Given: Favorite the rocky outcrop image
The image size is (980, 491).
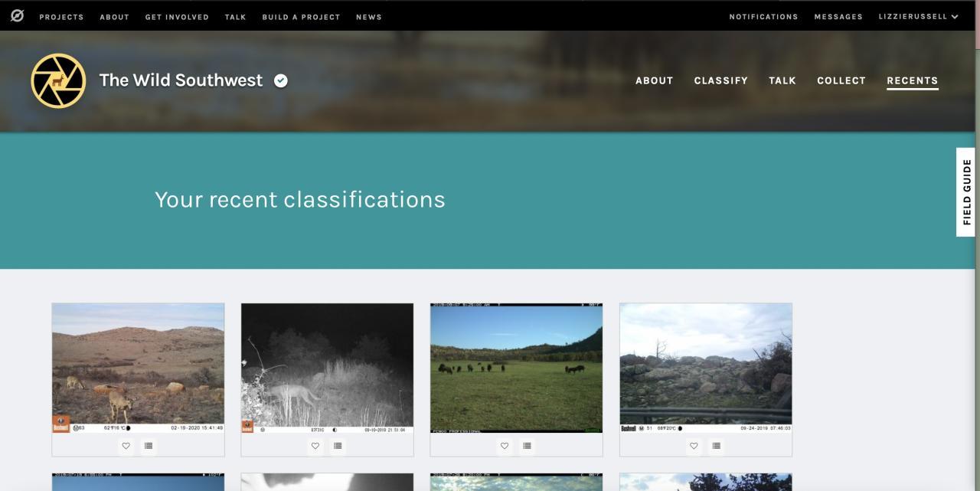Looking at the screenshot, I should (x=694, y=446).
